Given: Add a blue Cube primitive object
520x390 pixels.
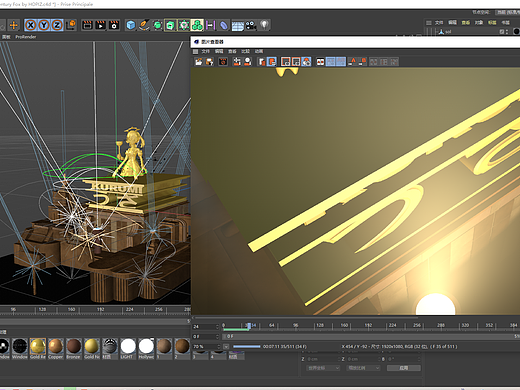Looking at the screenshot, I should 131,25.
